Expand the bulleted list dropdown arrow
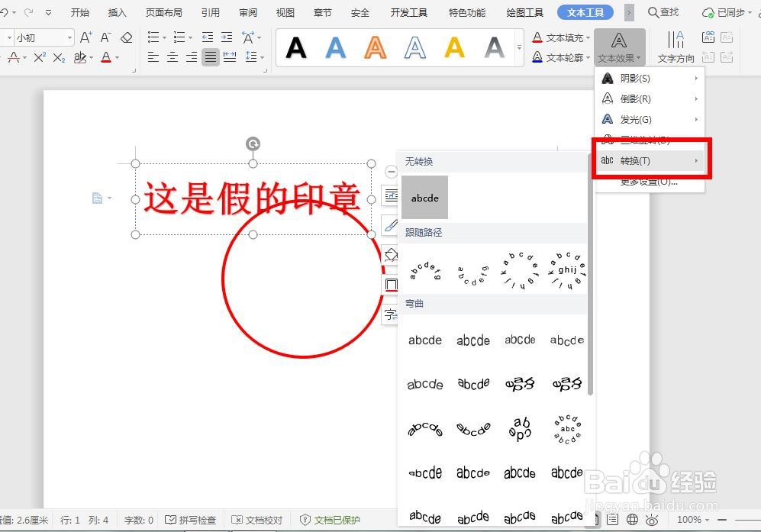Viewport: 761px width, 532px height. [x=164, y=37]
